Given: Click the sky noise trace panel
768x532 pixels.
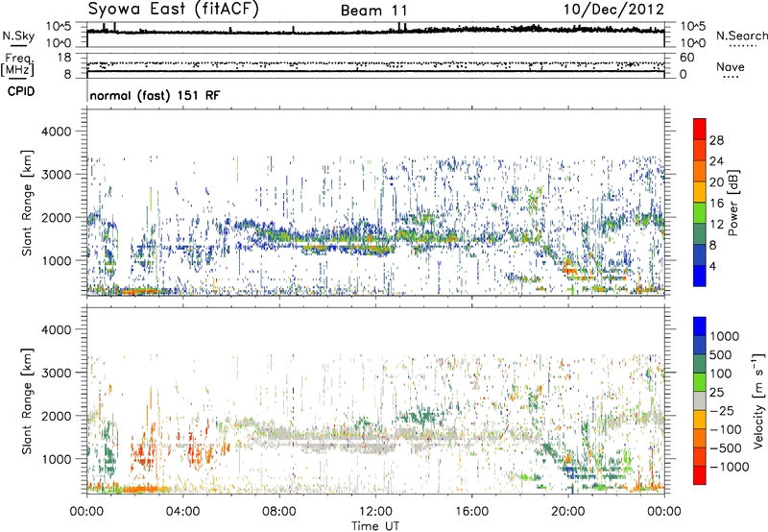Looking at the screenshot, I should click(x=375, y=35).
